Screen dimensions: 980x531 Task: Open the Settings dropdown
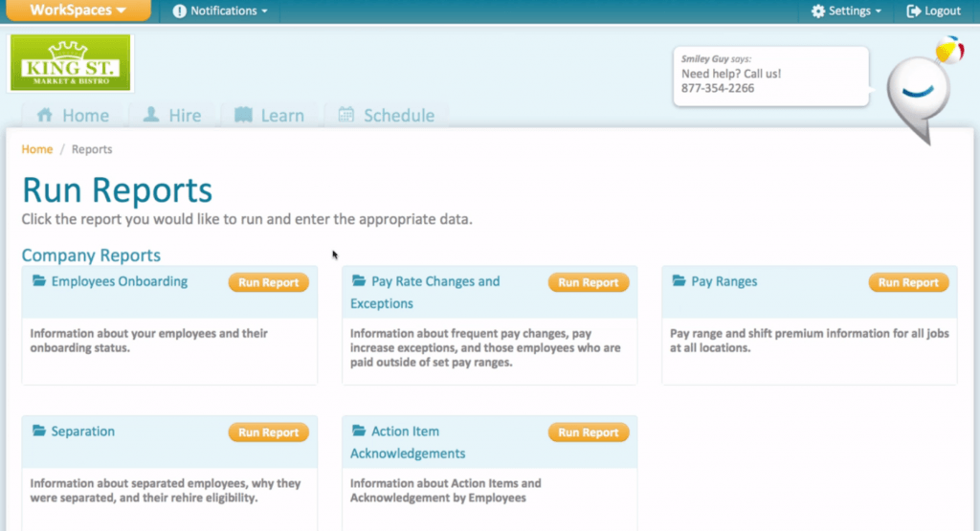846,11
